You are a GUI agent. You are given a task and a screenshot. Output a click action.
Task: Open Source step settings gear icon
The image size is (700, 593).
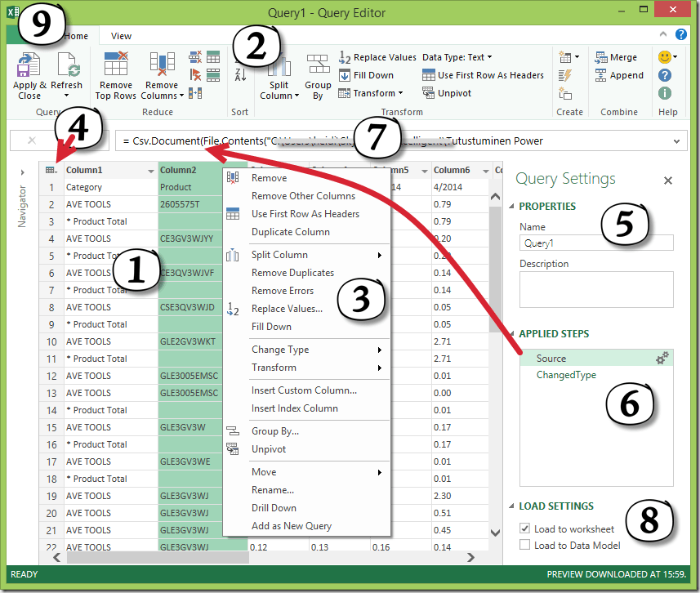tap(662, 359)
